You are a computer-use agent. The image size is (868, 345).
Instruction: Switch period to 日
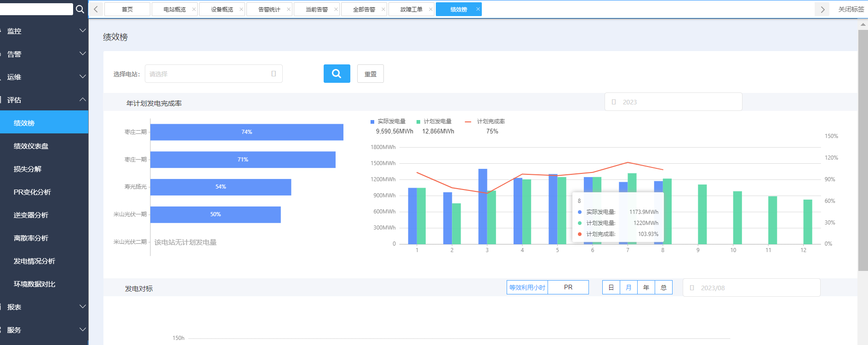click(x=611, y=287)
